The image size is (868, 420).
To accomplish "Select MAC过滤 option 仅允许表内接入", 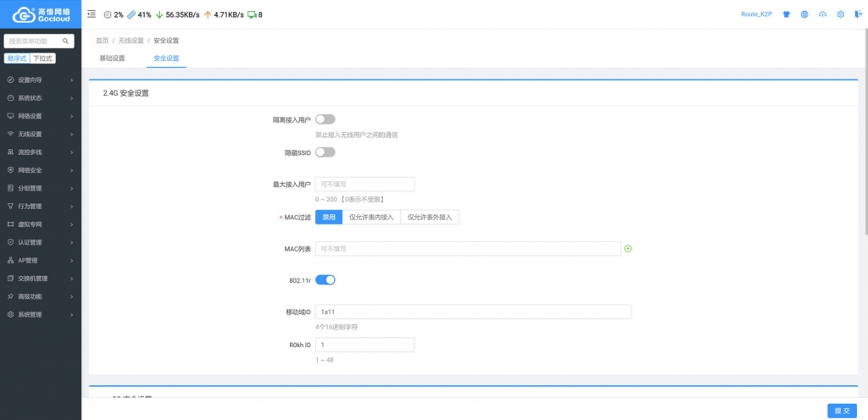I will 371,217.
